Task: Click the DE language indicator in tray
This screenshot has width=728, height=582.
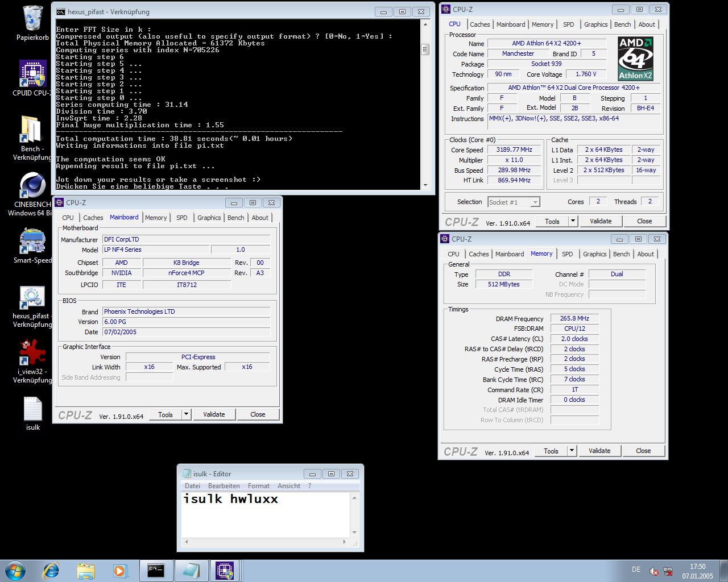Action: tap(636, 569)
